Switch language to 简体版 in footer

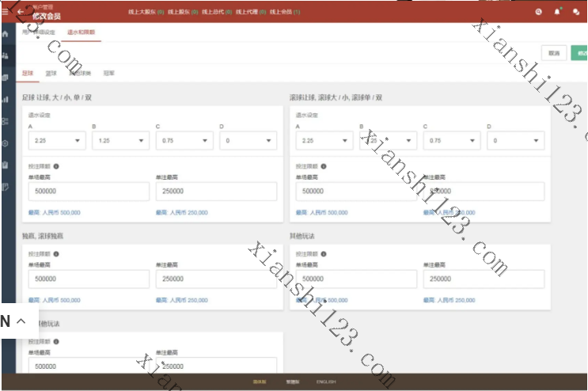[260, 382]
